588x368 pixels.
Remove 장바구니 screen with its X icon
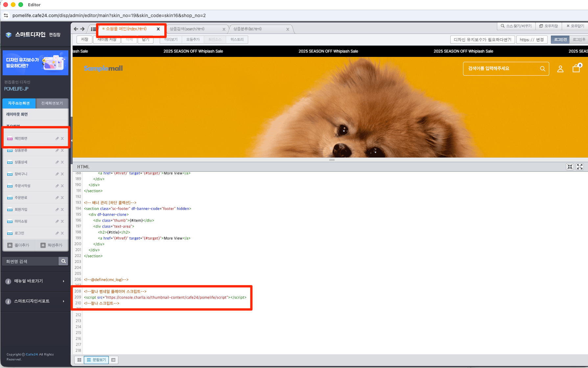pos(62,174)
